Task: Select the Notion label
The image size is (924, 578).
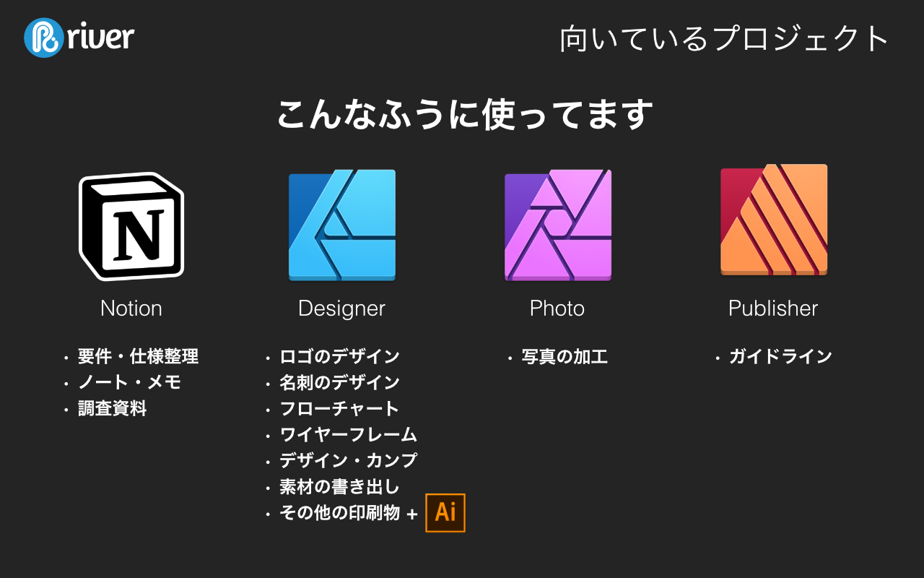Action: point(131,309)
